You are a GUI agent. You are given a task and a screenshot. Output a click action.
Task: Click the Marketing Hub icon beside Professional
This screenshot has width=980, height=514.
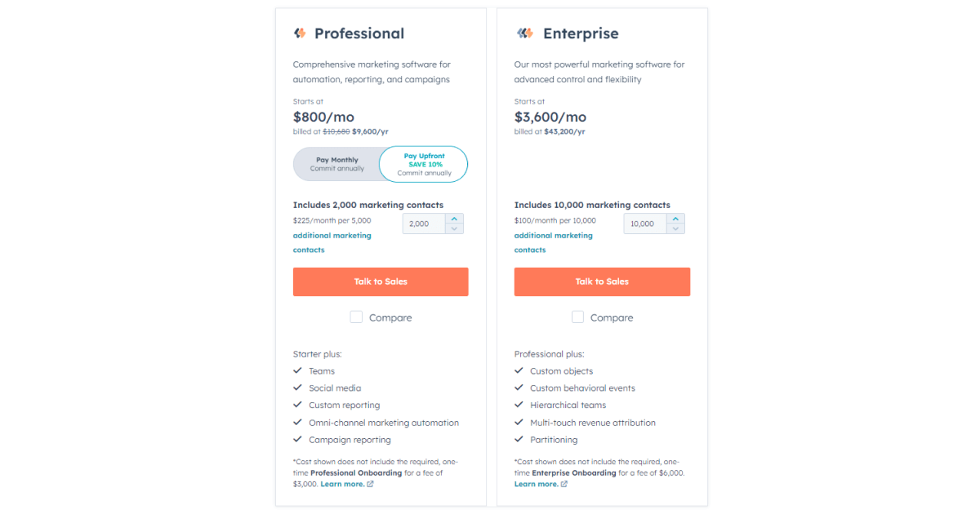(x=300, y=33)
